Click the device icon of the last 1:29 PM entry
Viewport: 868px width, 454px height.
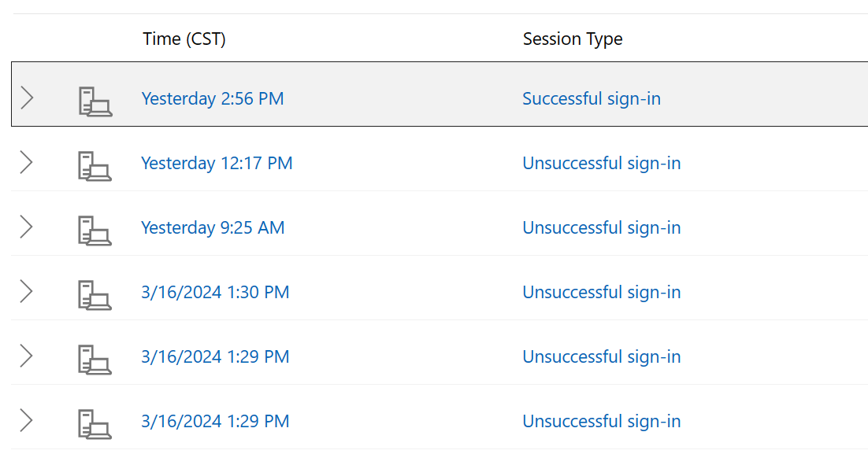tap(95, 424)
